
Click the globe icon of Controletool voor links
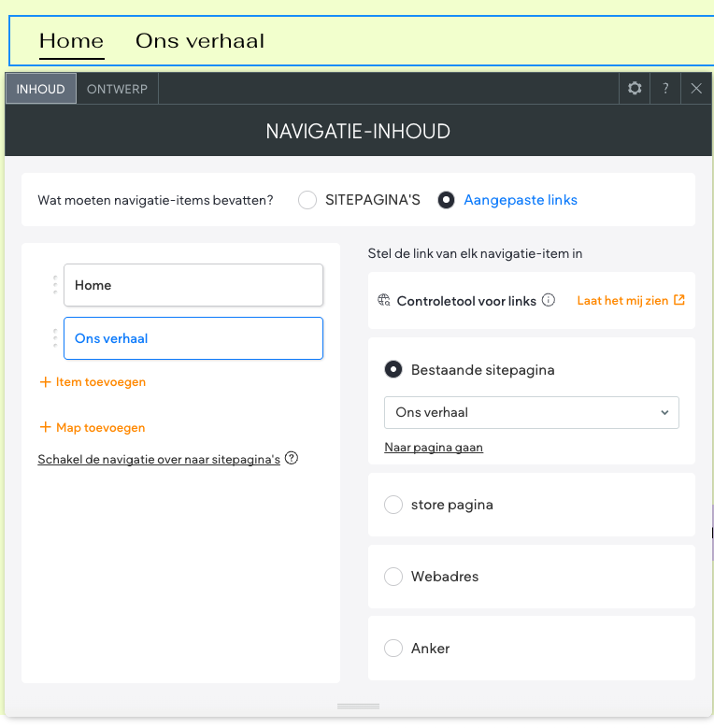click(x=384, y=301)
